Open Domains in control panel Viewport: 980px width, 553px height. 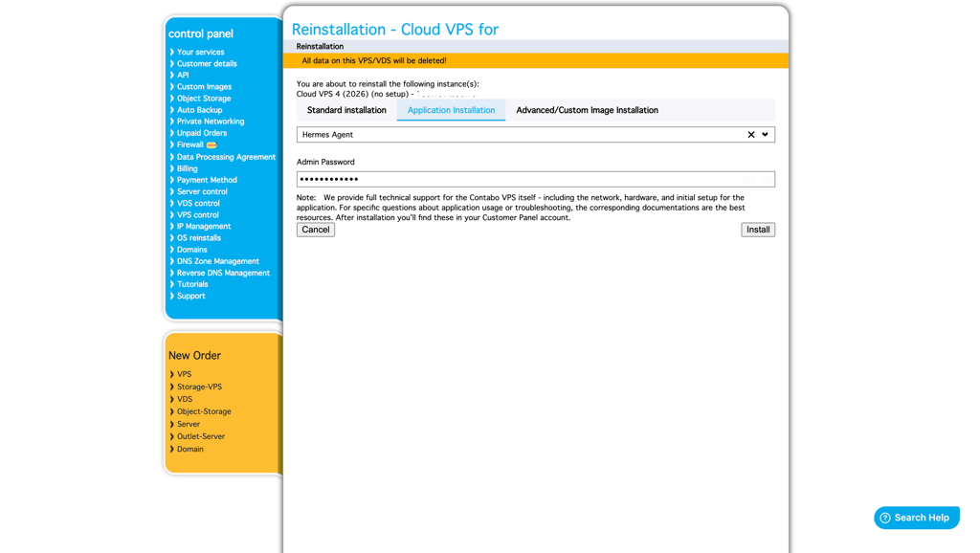point(191,250)
